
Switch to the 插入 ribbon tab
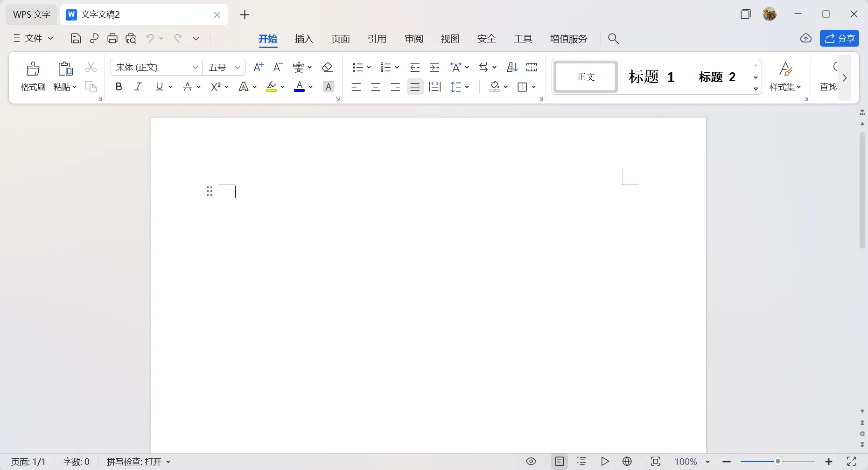click(x=304, y=39)
